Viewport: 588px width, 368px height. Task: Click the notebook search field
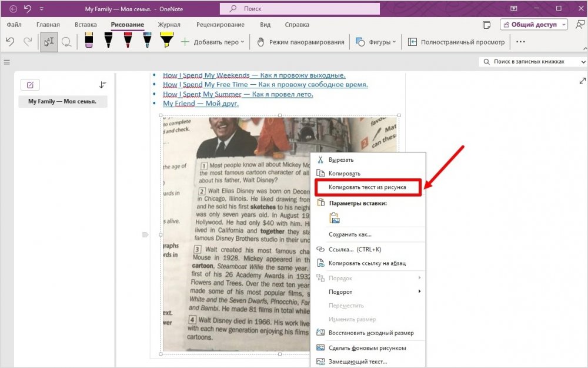(x=532, y=62)
